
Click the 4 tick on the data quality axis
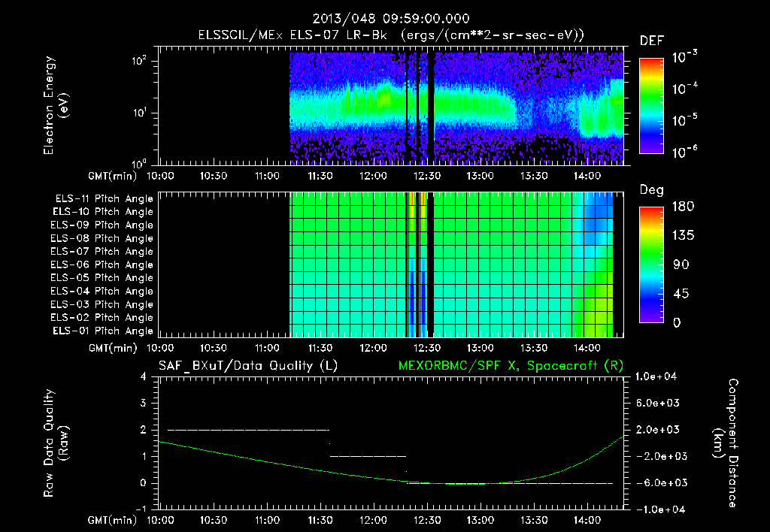pos(144,376)
